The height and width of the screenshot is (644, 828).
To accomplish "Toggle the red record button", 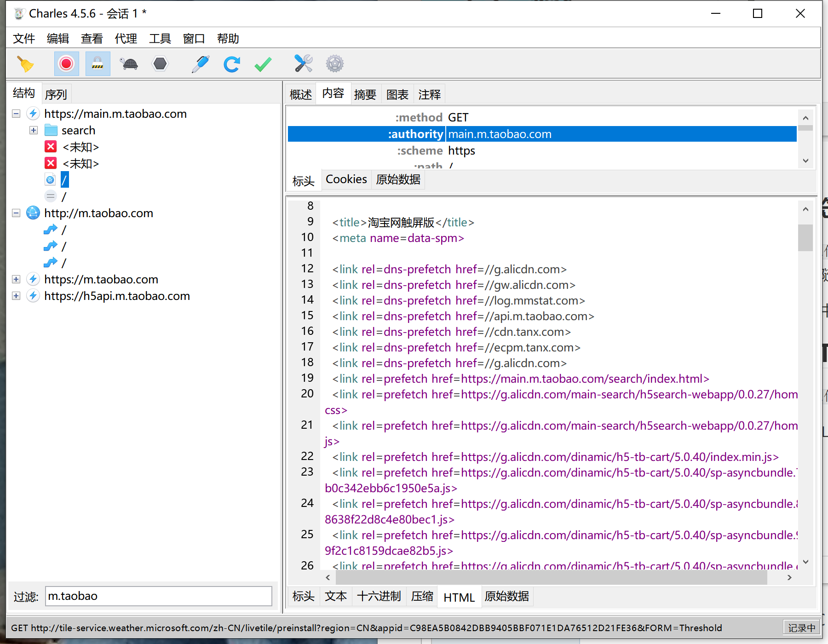I will click(66, 63).
